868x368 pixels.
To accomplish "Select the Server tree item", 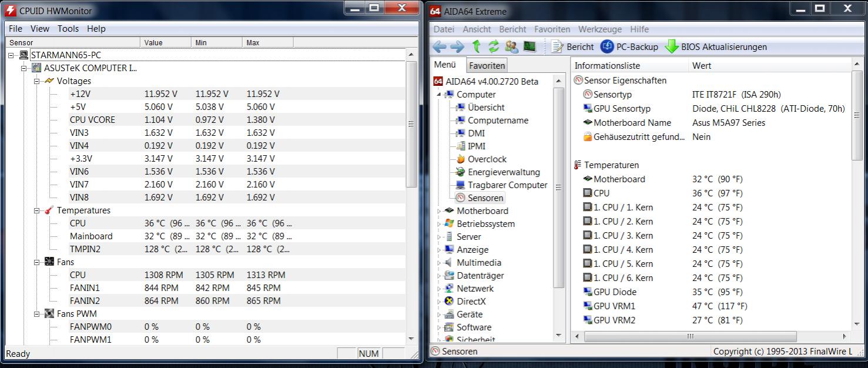I will tap(468, 236).
